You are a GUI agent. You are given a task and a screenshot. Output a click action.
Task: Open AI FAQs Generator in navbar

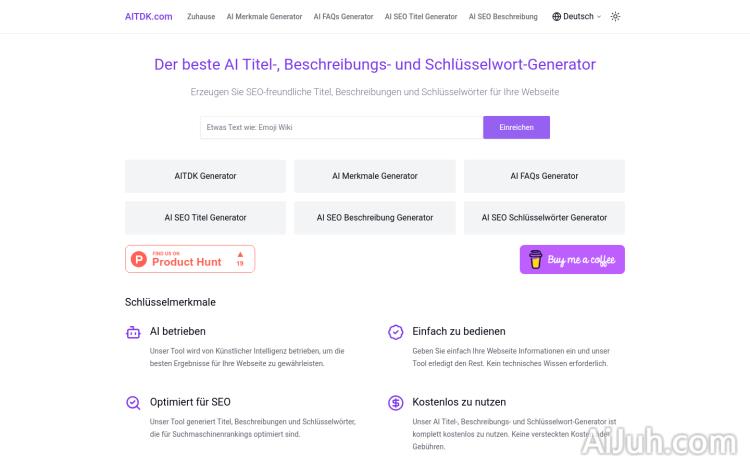tap(343, 16)
